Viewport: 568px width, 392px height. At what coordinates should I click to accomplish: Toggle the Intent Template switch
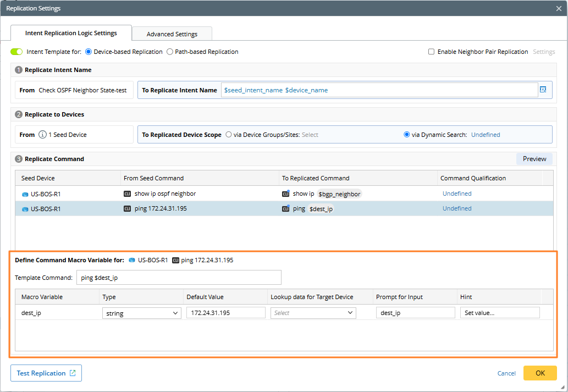(16, 52)
